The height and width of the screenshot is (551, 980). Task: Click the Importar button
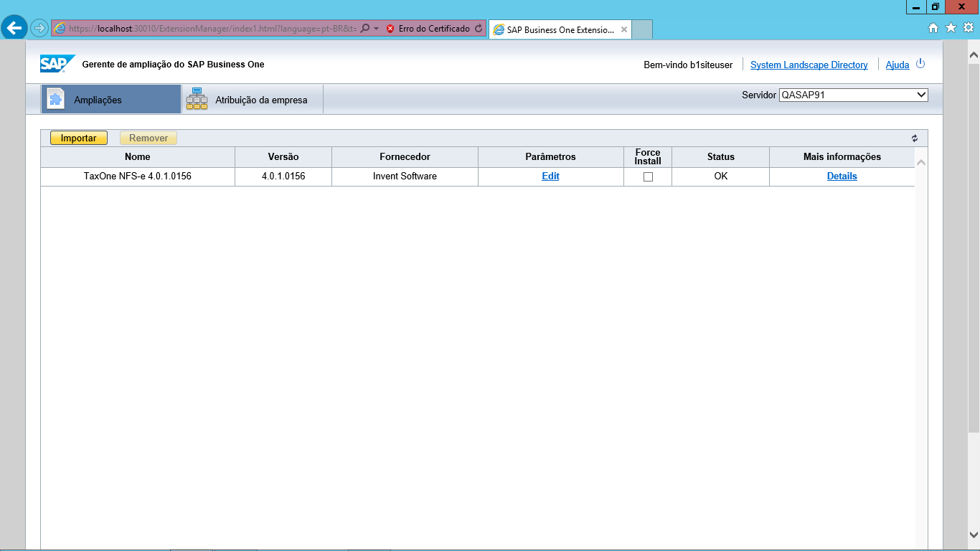click(x=79, y=138)
